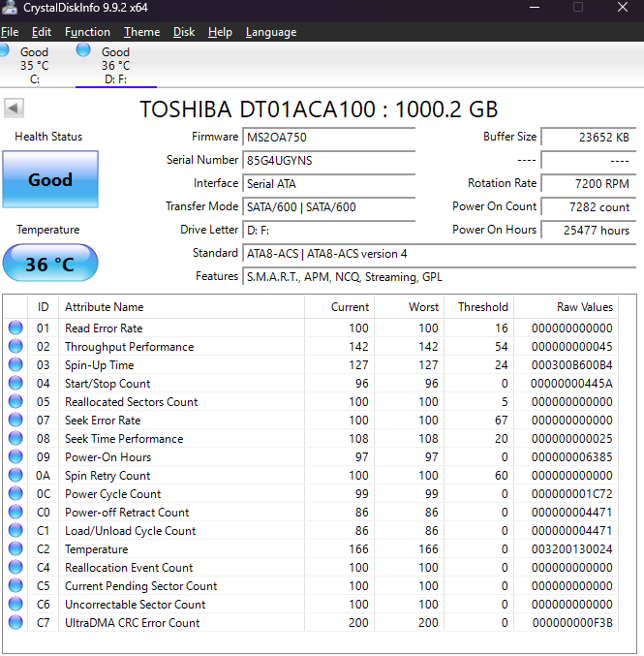Click the ID column header
This screenshot has height=656, width=644.
click(x=43, y=307)
